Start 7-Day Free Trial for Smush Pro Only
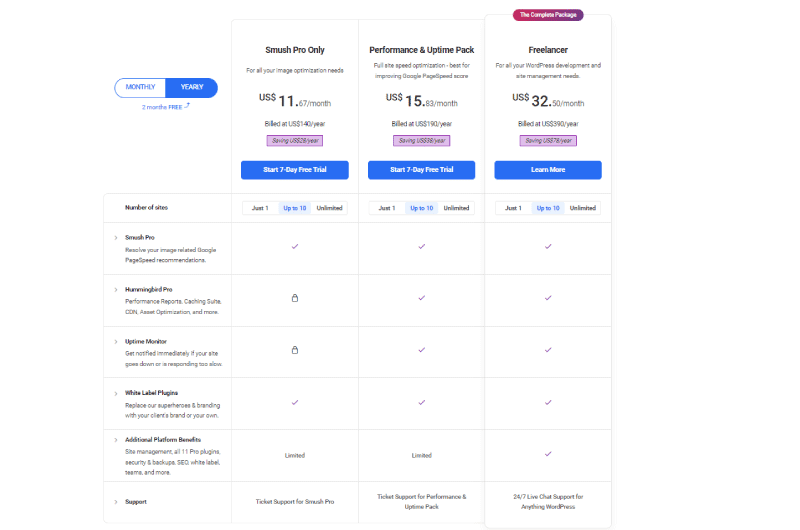Image resolution: width=800 pixels, height=530 pixels. (295, 170)
